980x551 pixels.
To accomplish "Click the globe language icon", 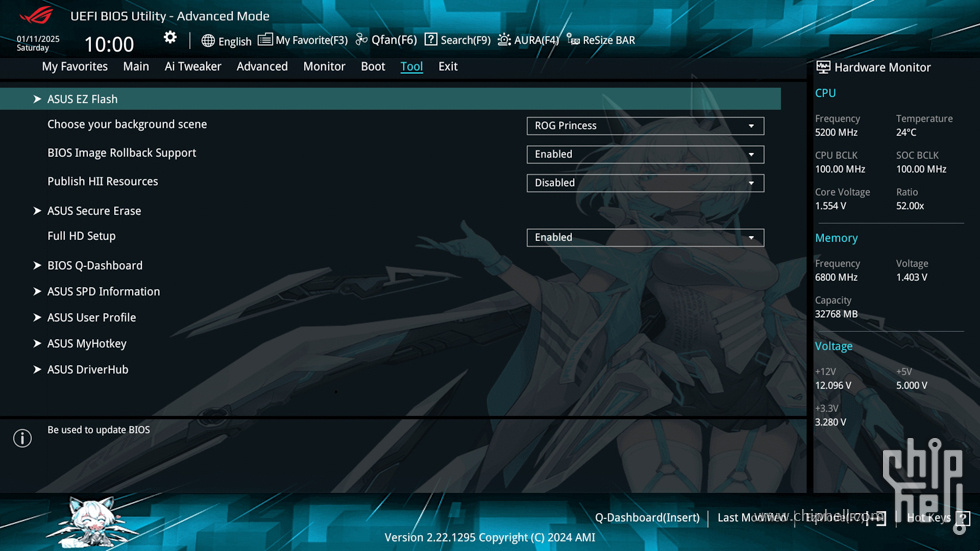I will 208,41.
